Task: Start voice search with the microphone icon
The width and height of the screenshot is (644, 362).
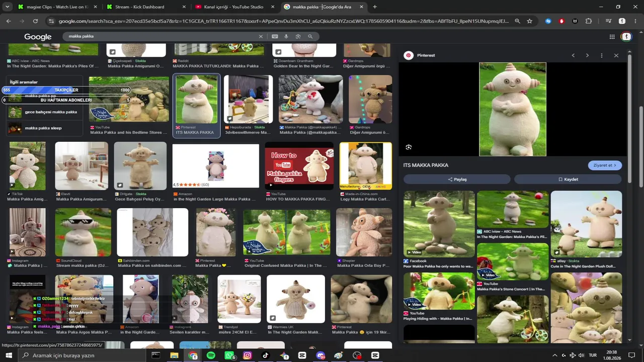Action: [x=286, y=37]
